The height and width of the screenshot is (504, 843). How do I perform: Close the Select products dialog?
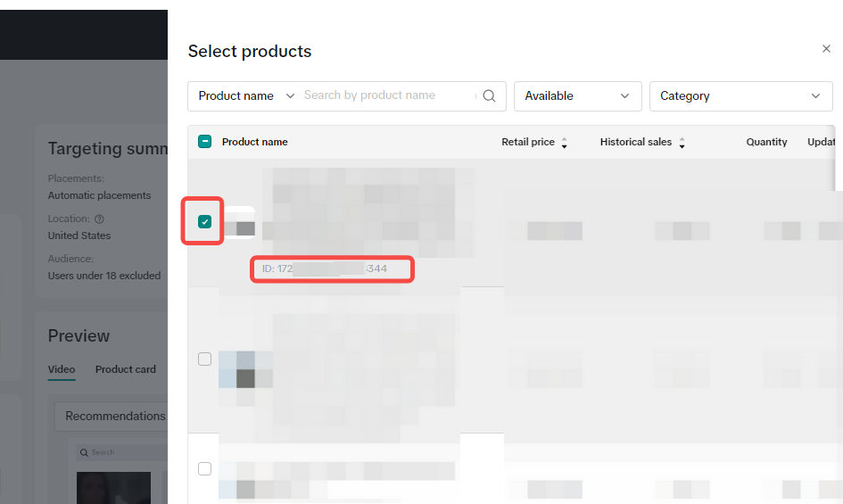[x=826, y=49]
